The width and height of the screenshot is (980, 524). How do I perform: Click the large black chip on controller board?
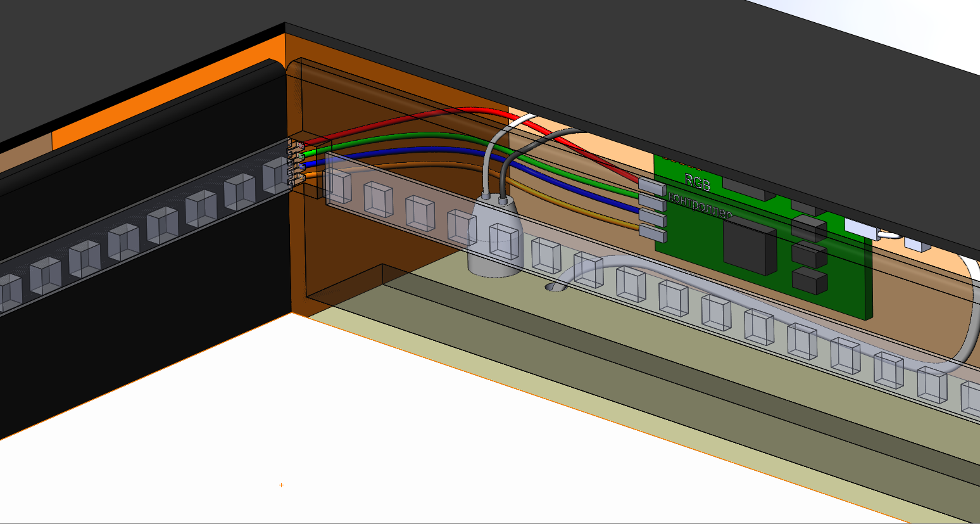coord(750,247)
